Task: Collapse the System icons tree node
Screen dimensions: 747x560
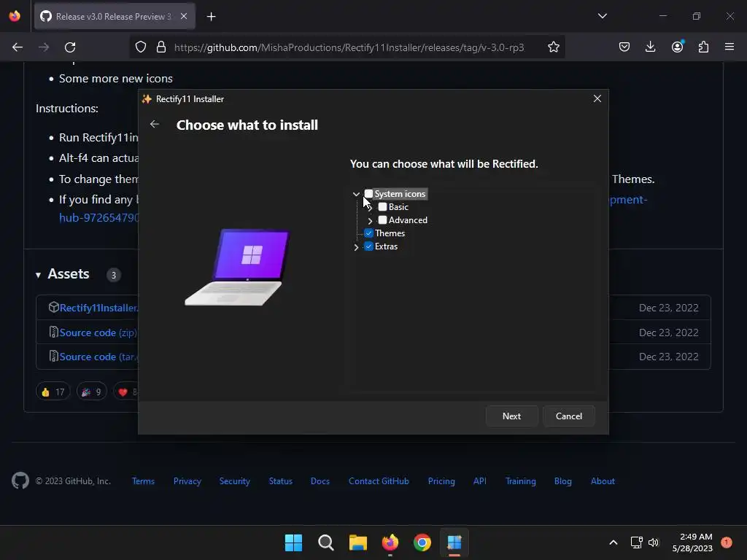Action: pyautogui.click(x=356, y=194)
